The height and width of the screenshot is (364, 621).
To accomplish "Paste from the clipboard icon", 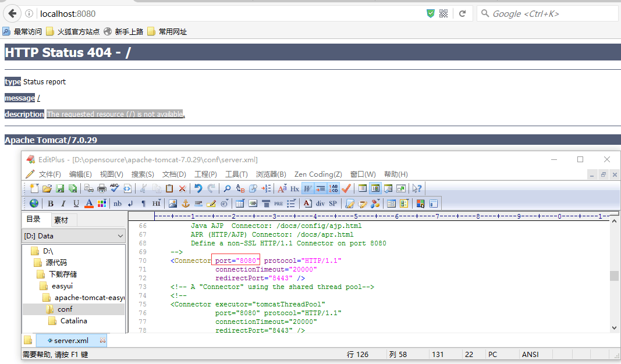I will tap(169, 189).
